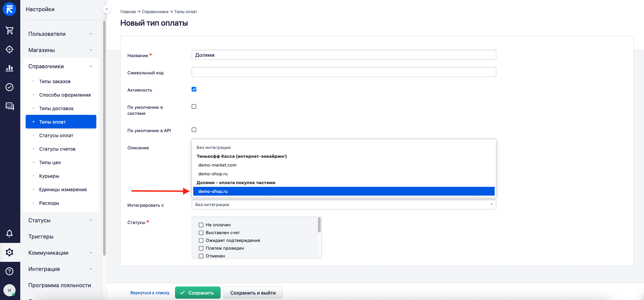Select demo-shop.ru under Долями option
Screen dimensions: 644x300
(x=344, y=191)
